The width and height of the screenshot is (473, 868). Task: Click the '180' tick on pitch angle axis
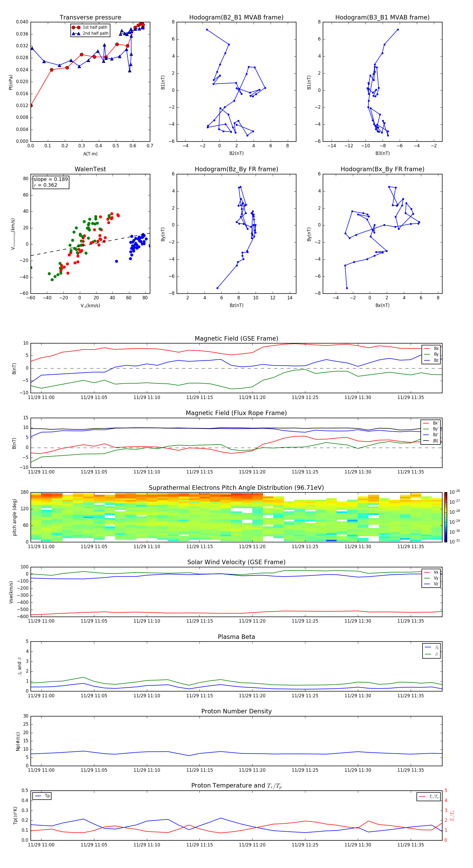click(25, 492)
